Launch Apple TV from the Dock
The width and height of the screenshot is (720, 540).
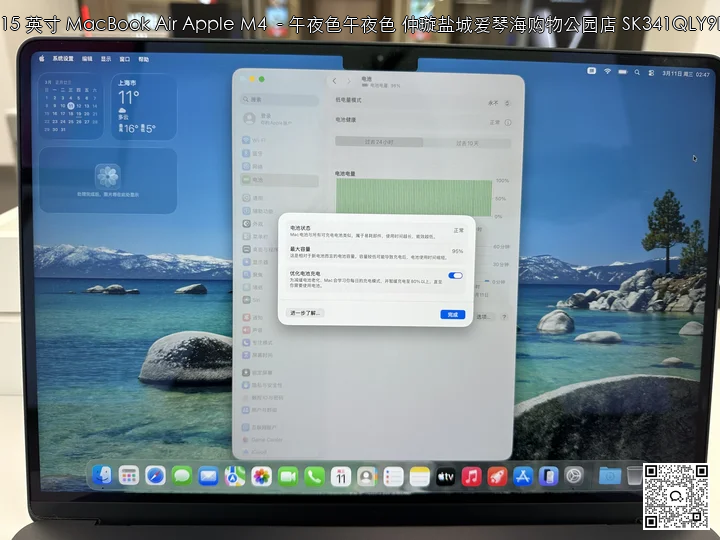(445, 477)
